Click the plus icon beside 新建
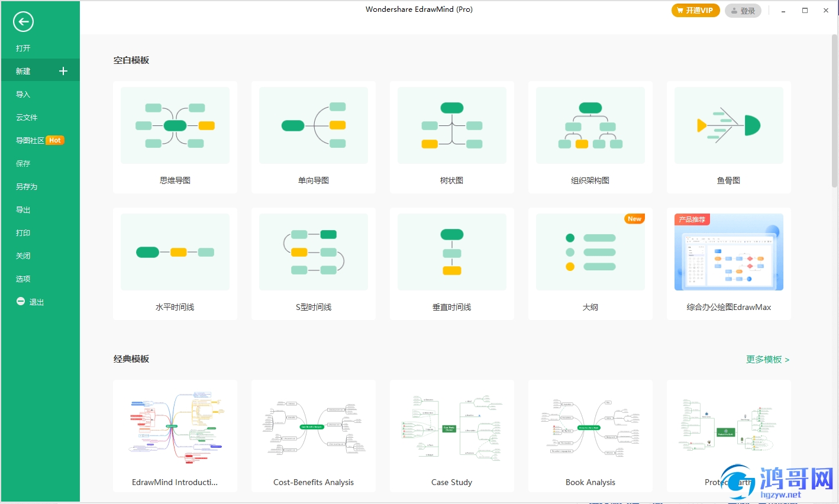The width and height of the screenshot is (839, 504). 63,71
